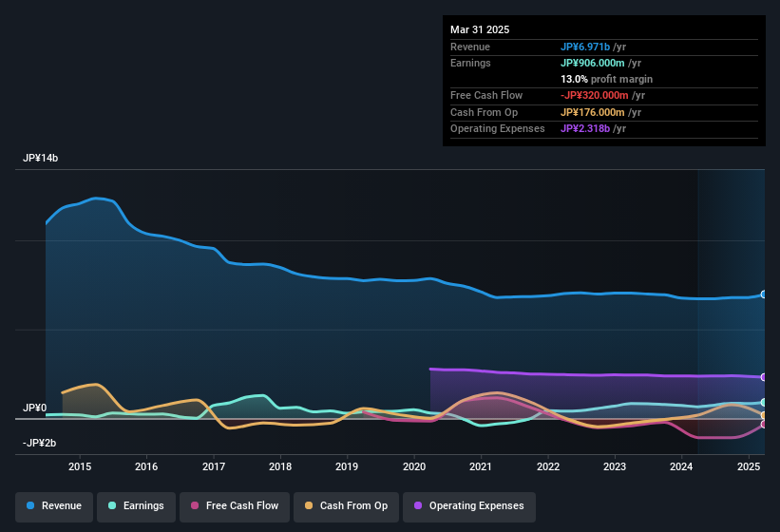Click the pink Free Cash Flow endpoint marker

764,424
